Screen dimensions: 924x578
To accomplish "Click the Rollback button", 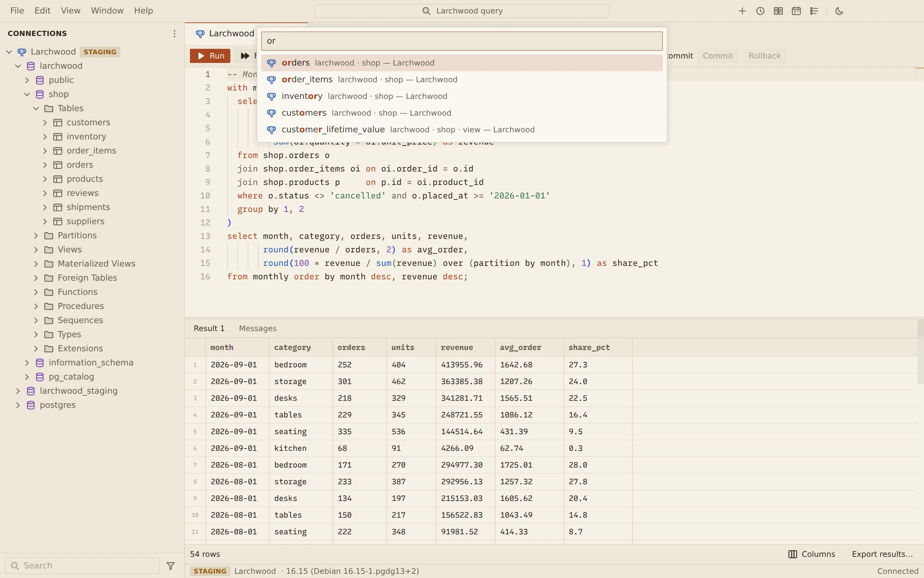I will tap(765, 56).
